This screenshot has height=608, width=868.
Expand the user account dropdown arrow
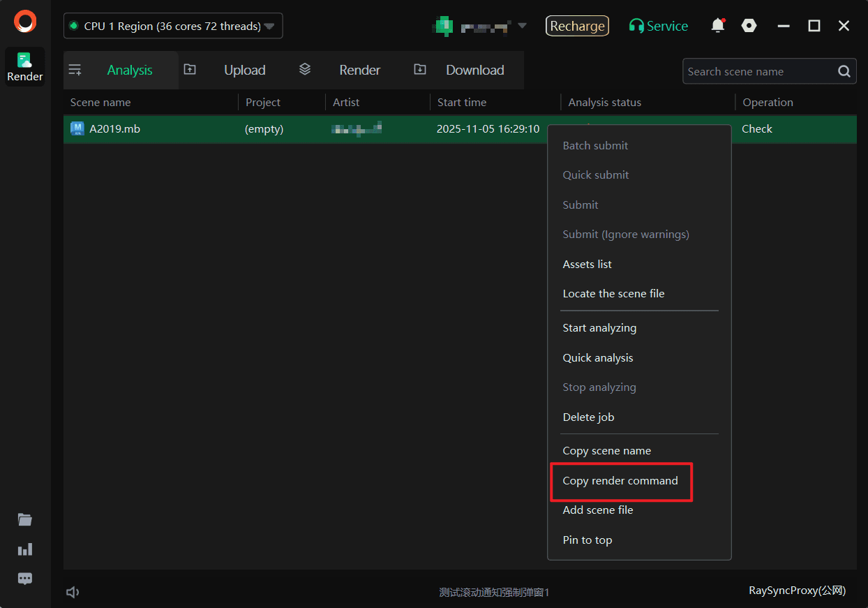pyautogui.click(x=522, y=26)
